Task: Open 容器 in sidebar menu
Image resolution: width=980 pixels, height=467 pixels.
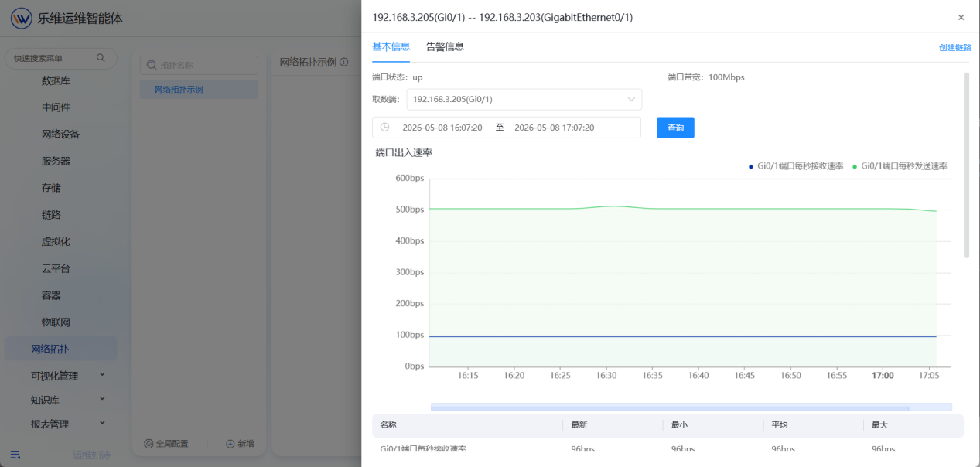Action: pyautogui.click(x=51, y=295)
